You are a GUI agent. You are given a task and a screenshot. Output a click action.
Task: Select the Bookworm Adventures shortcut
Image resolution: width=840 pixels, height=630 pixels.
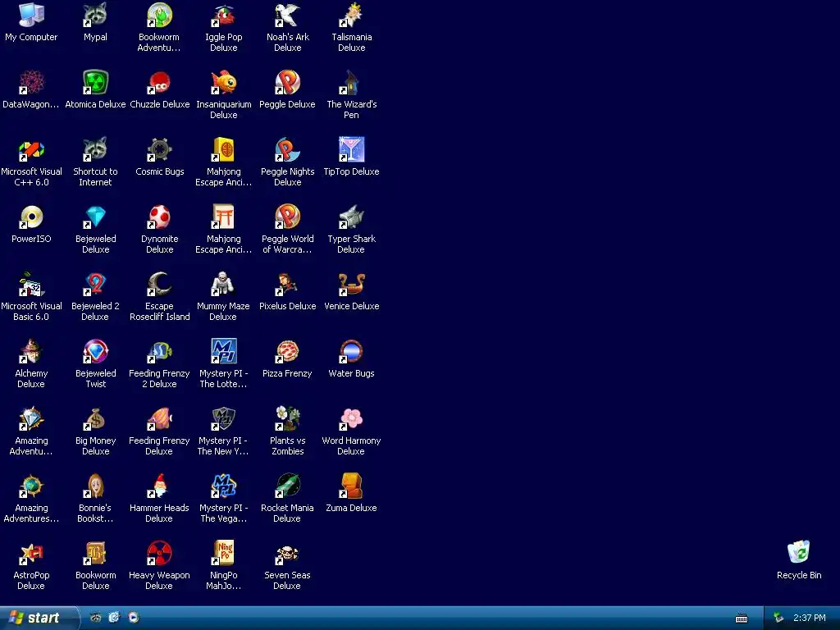[x=160, y=15]
